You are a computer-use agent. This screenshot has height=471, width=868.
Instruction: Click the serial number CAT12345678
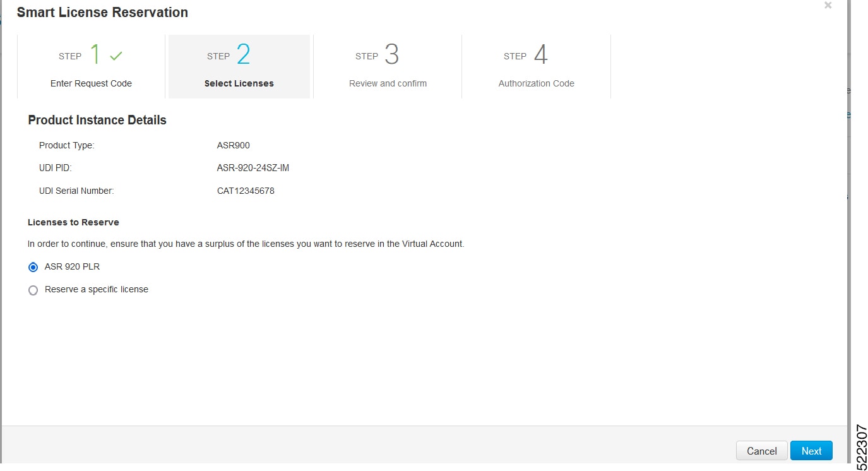coord(246,191)
